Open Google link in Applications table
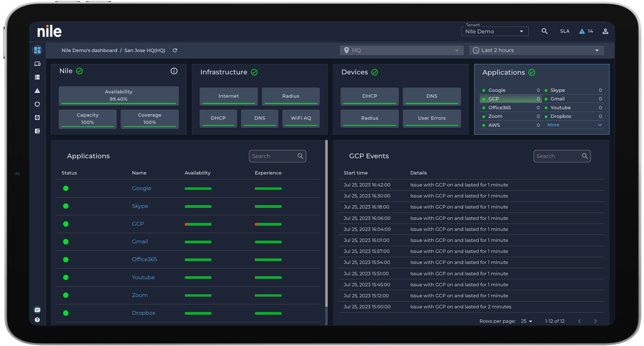The image size is (644, 346). point(141,188)
